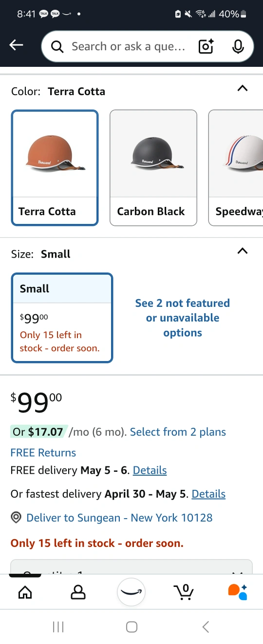Tap Android recent apps button
Viewport: 263px width, 644px height.
(x=58, y=627)
